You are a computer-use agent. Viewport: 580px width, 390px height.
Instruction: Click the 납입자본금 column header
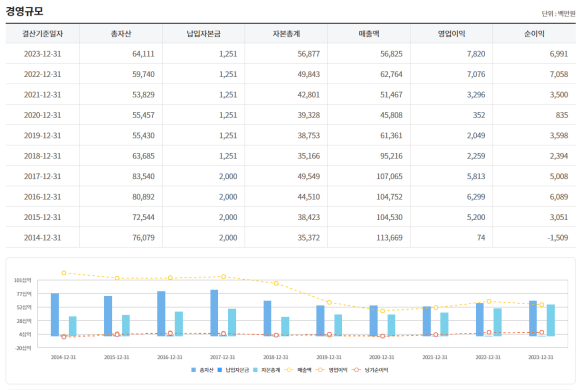[x=203, y=34]
